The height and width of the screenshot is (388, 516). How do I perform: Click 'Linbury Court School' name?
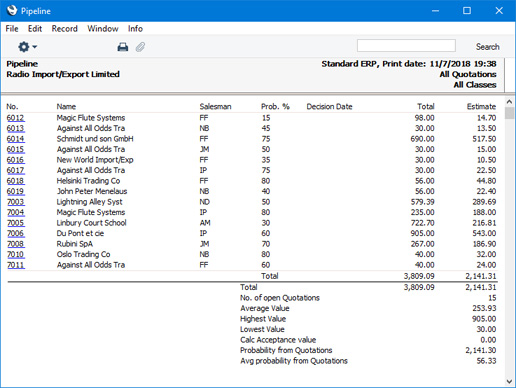tap(91, 223)
